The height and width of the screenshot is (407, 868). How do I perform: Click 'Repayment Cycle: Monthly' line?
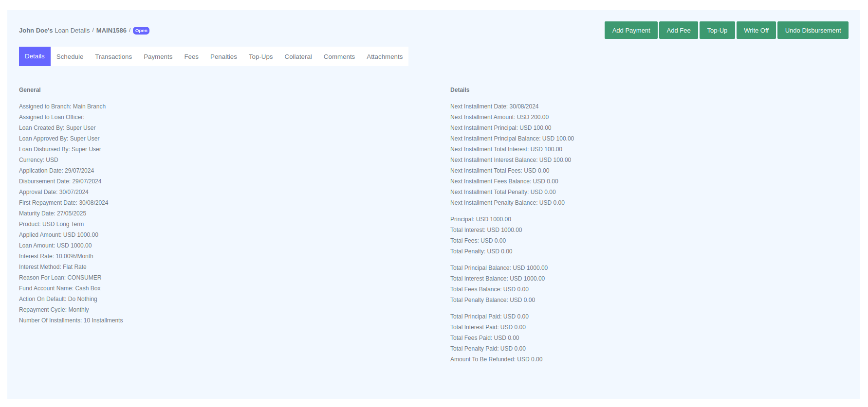click(54, 310)
